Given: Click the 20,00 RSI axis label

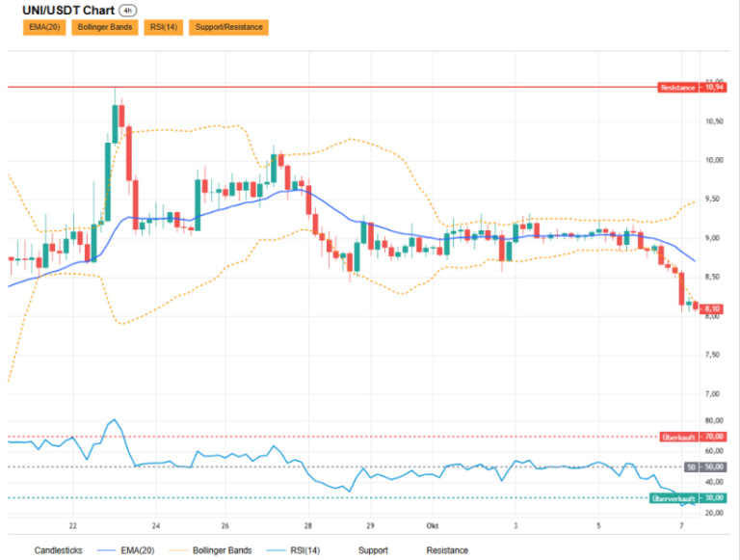Looking at the screenshot, I should (x=714, y=513).
